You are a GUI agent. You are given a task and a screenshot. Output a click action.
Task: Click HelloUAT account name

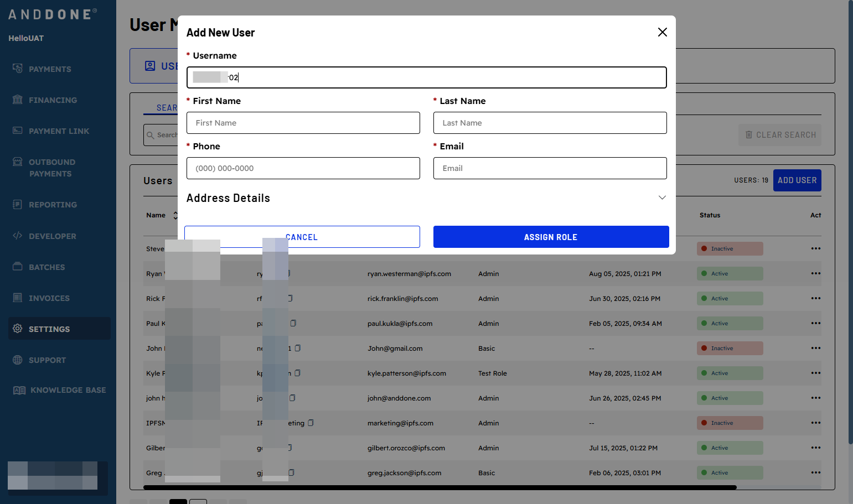[x=26, y=38]
